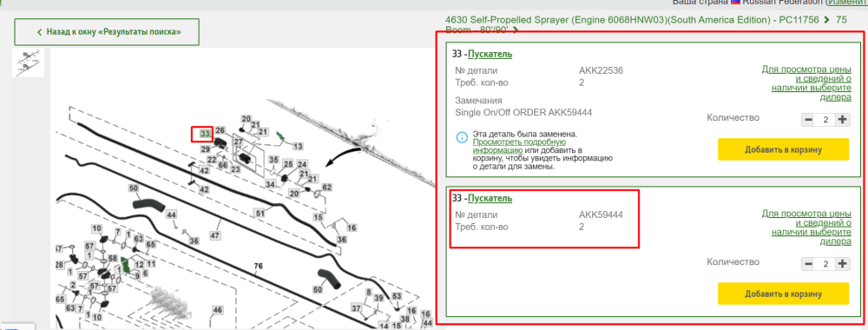This screenshot has height=330, width=868.
Task: Select callout number 33 on the diagram
Action: point(206,134)
